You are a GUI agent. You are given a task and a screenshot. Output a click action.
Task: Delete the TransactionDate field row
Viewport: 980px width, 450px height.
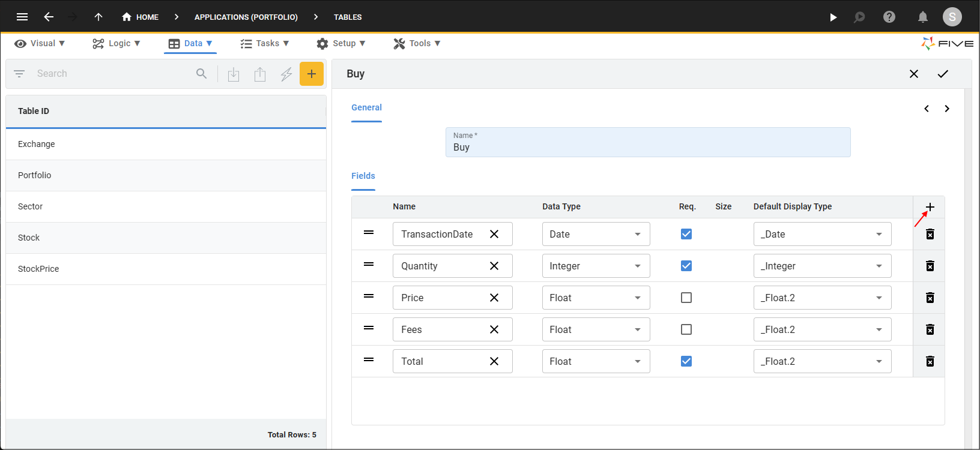(930, 234)
